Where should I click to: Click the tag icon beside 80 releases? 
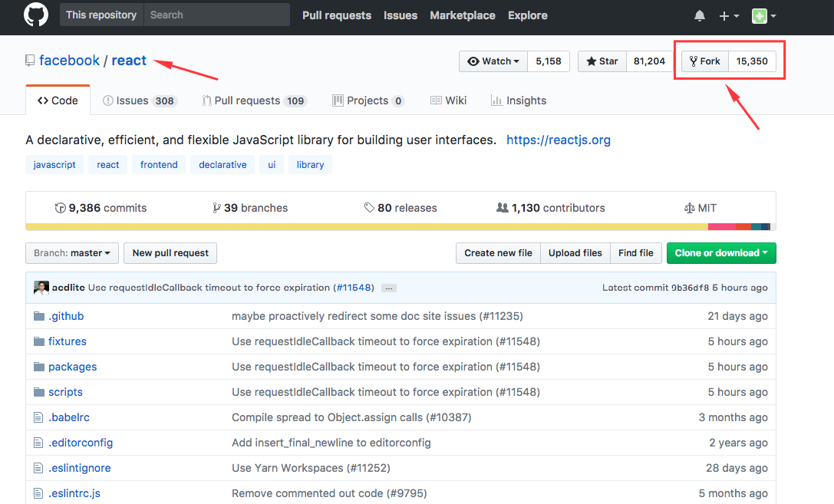[369, 207]
